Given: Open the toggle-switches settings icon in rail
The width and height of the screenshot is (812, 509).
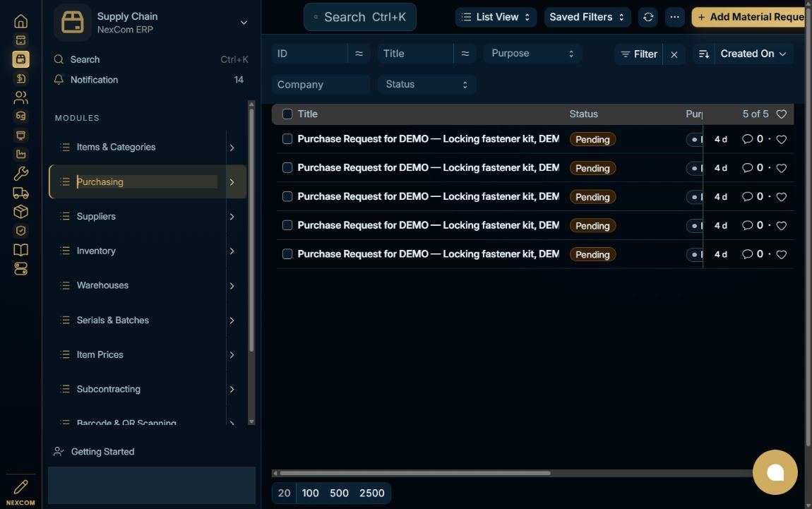Looking at the screenshot, I should (x=20, y=269).
